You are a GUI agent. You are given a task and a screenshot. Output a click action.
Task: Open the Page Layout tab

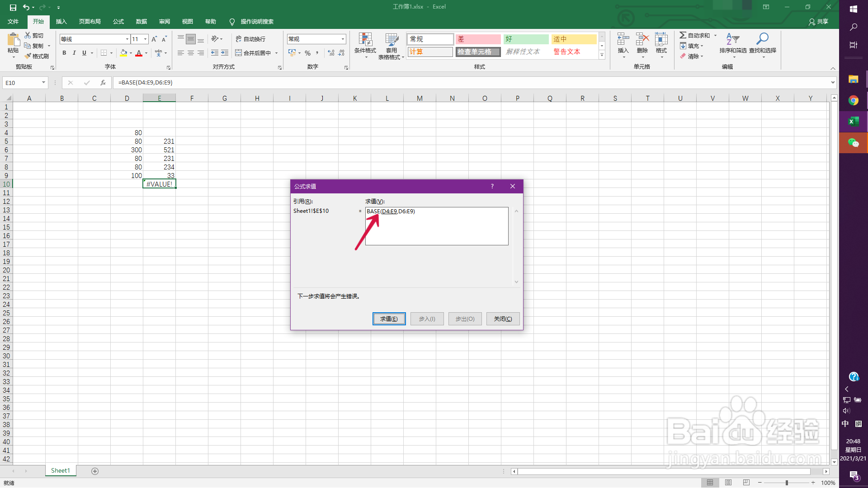coord(90,22)
